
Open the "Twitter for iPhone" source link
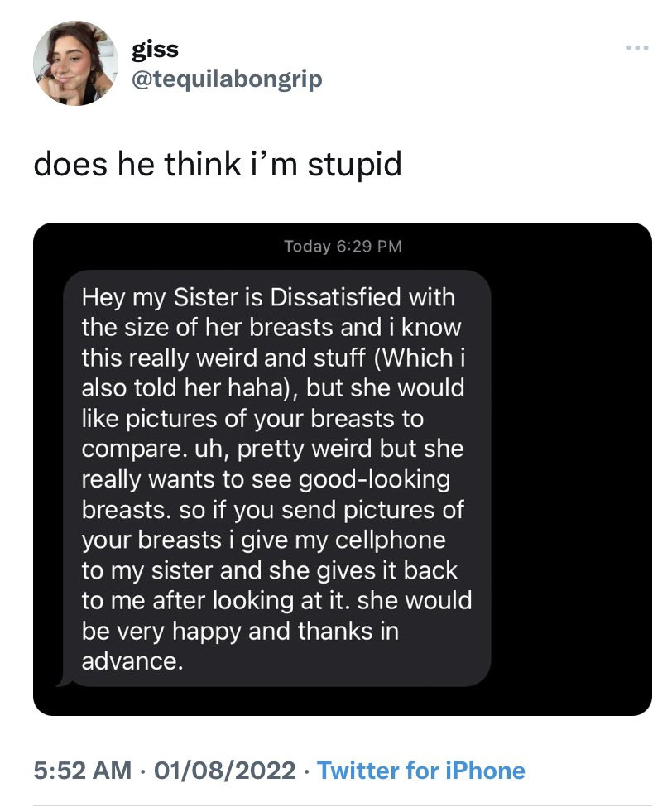[x=420, y=771]
